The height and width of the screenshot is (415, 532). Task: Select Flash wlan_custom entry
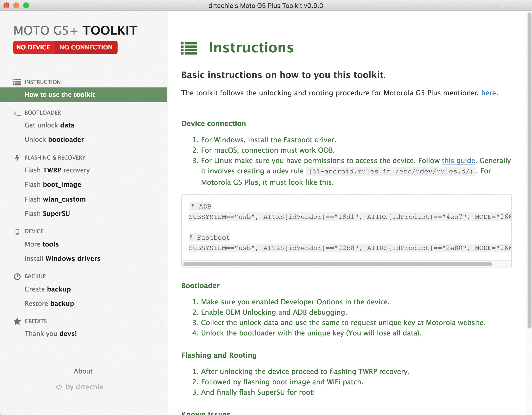point(55,199)
